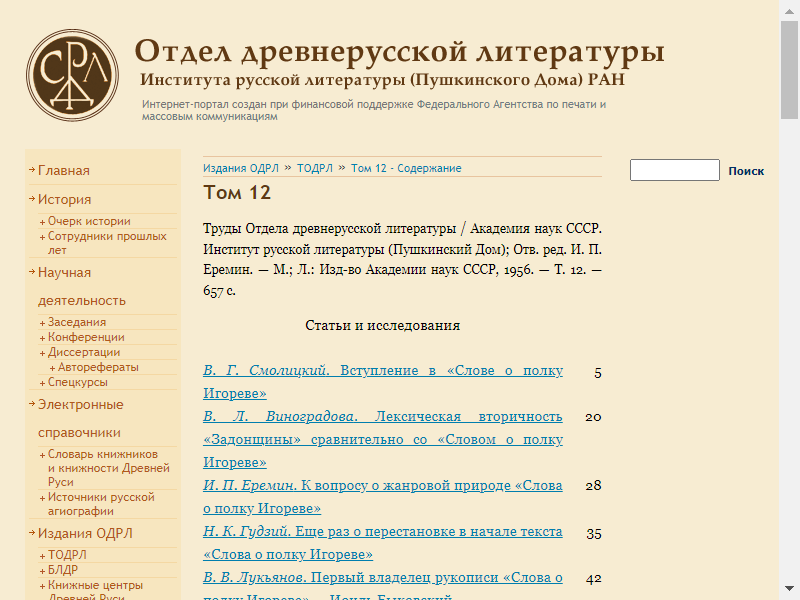Open the Издания ОДРЛ sidebar section

tap(85, 533)
